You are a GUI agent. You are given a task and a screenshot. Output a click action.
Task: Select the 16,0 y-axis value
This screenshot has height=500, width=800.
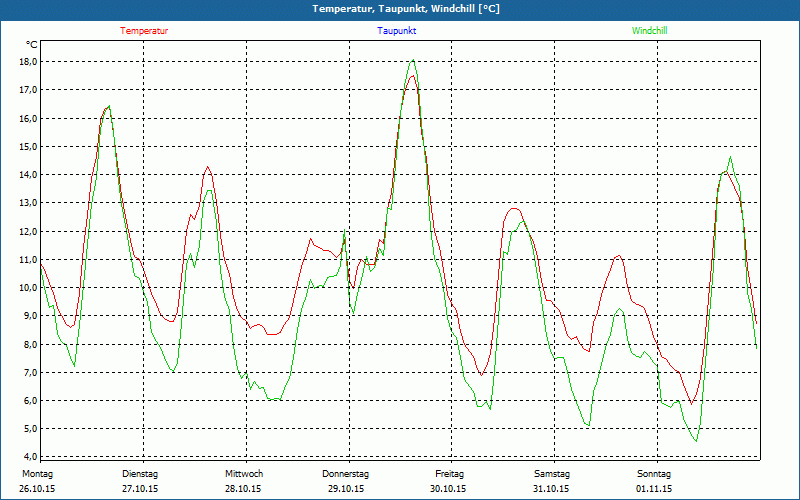(29, 118)
